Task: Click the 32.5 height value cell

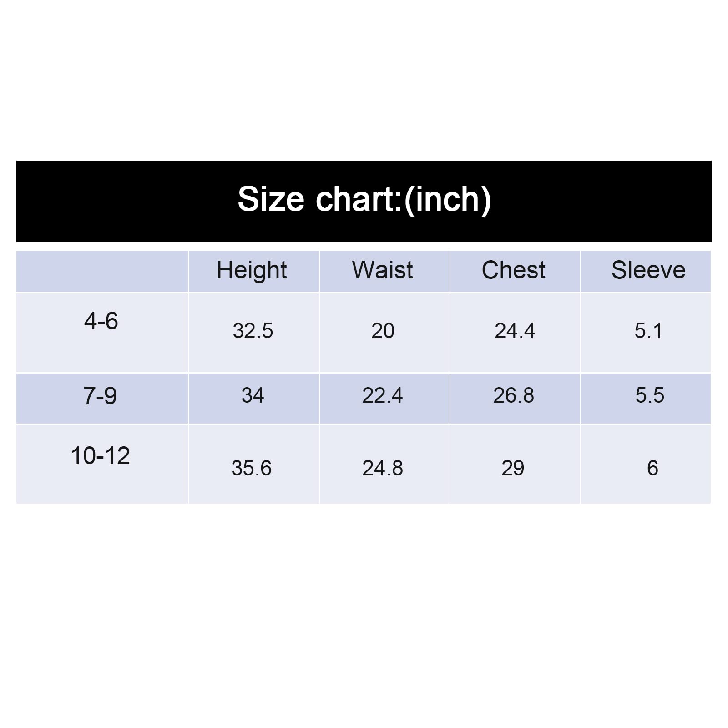Action: point(253,331)
